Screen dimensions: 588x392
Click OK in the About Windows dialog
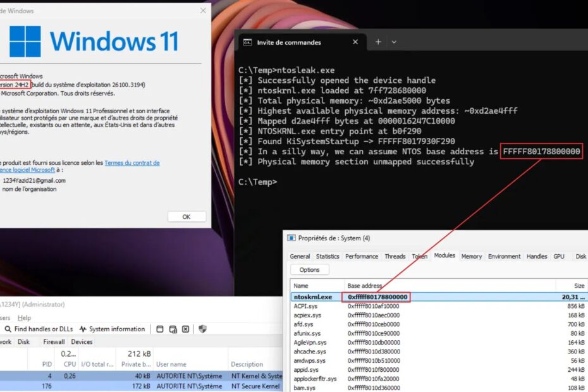187,216
